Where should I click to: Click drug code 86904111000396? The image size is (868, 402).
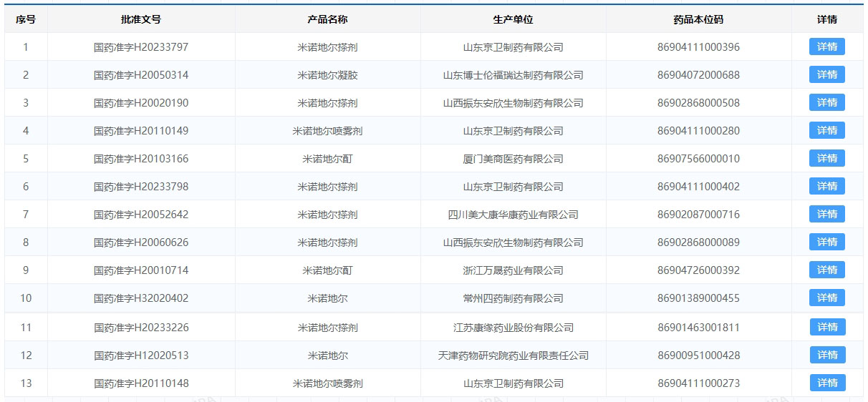tap(698, 47)
